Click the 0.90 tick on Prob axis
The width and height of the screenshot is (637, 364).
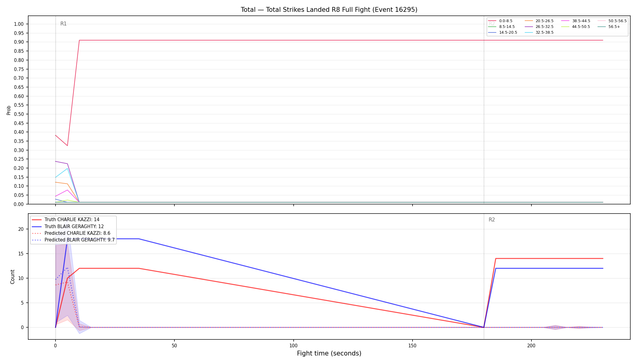coord(19,42)
